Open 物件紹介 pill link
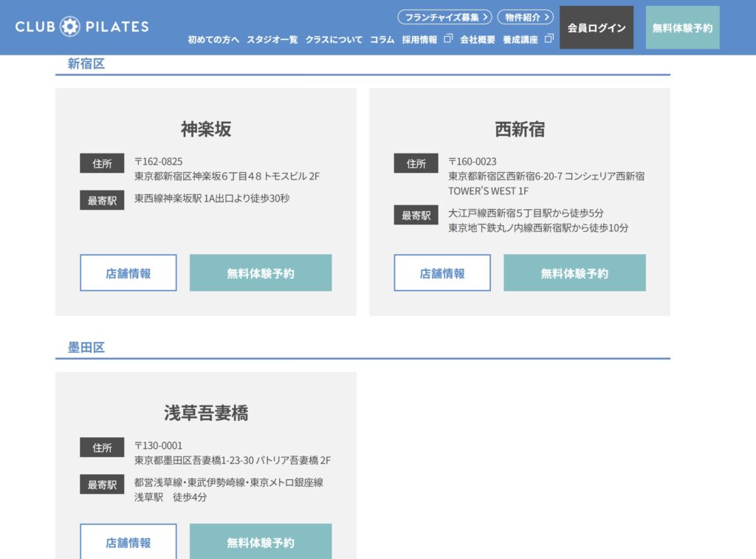The width and height of the screenshot is (756, 559). coord(525,18)
